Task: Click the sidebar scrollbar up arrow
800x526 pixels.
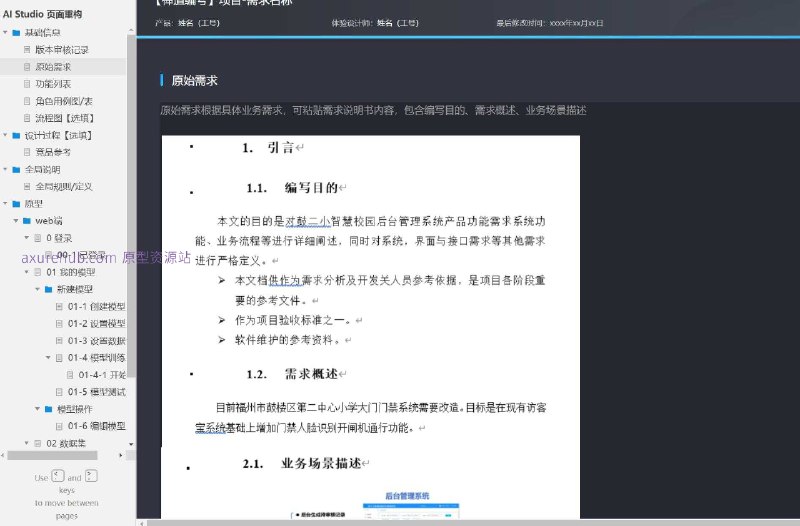Action: pos(131,31)
